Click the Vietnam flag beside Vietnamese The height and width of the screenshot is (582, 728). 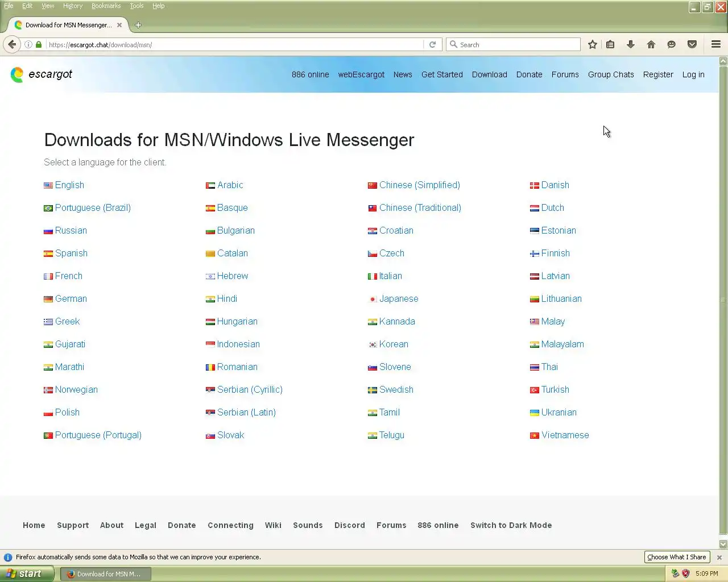point(535,435)
